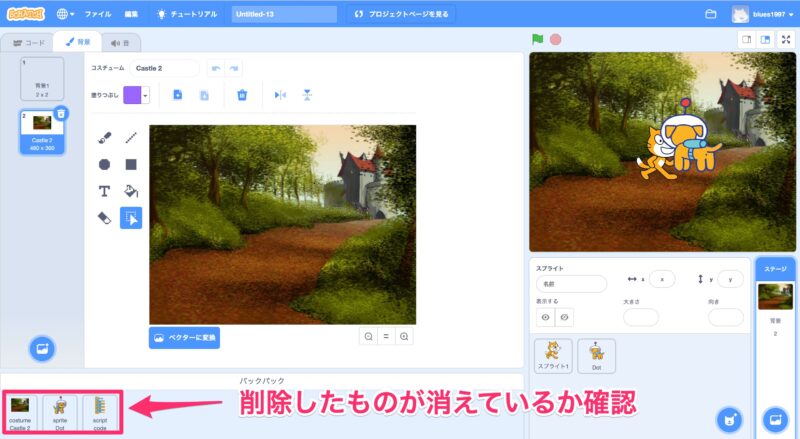The image size is (800, 439).
Task: Choose the rectangle shape tool
Action: point(131,164)
